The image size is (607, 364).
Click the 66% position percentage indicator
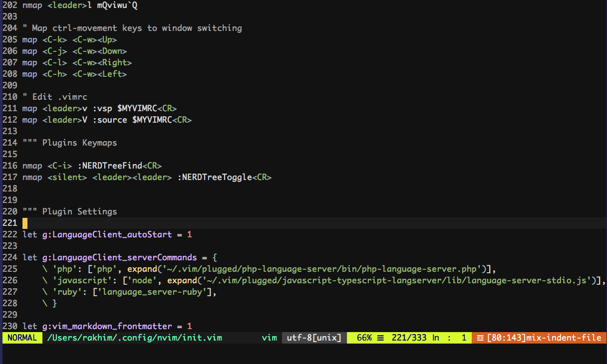tap(364, 338)
